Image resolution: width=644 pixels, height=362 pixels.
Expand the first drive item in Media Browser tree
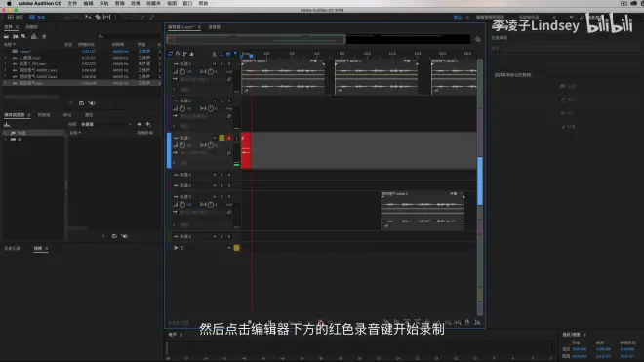[5, 133]
